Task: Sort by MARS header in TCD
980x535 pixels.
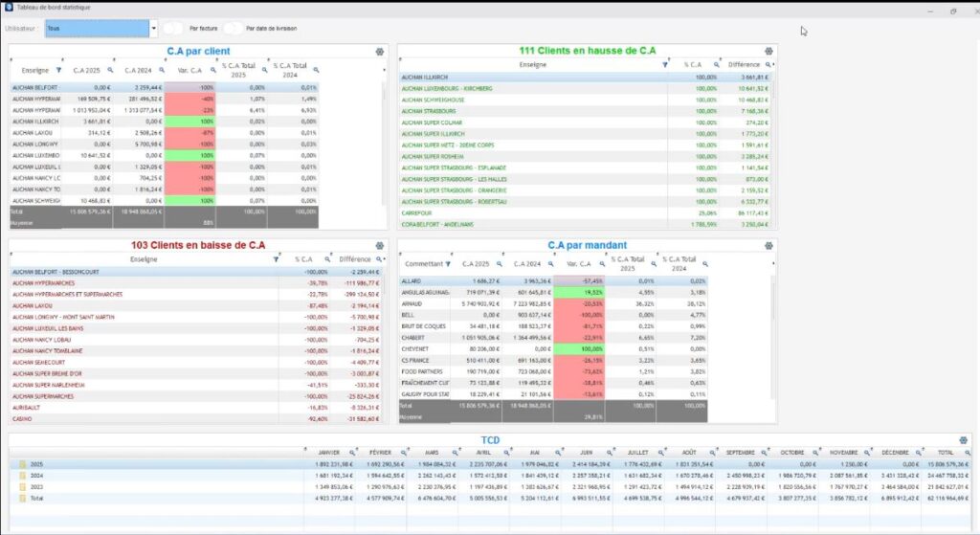Action: [432, 453]
